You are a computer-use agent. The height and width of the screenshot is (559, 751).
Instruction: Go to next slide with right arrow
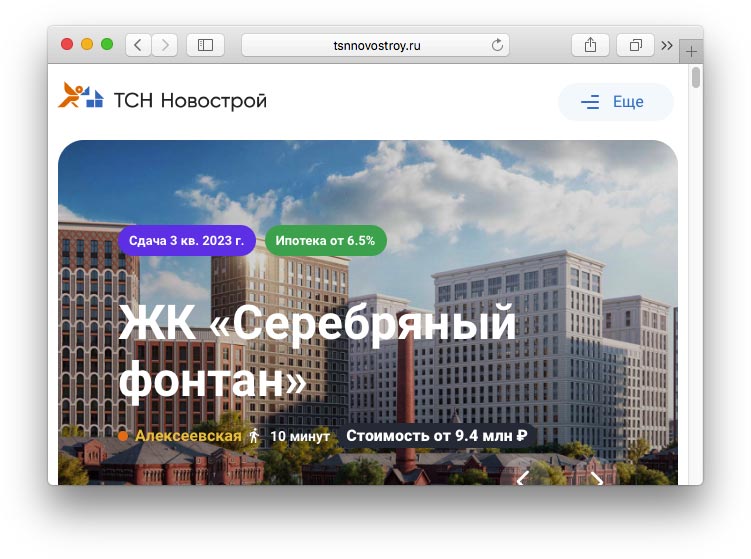tap(596, 479)
